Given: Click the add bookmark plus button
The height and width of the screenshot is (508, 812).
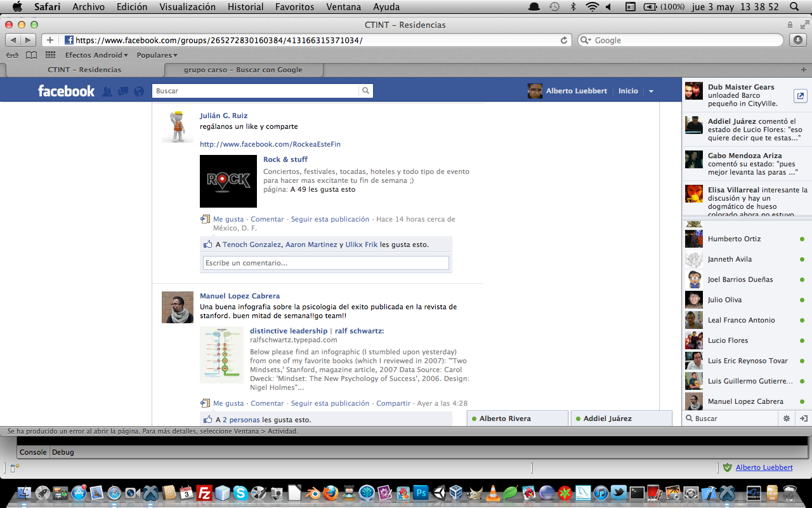Looking at the screenshot, I should pyautogui.click(x=50, y=40).
